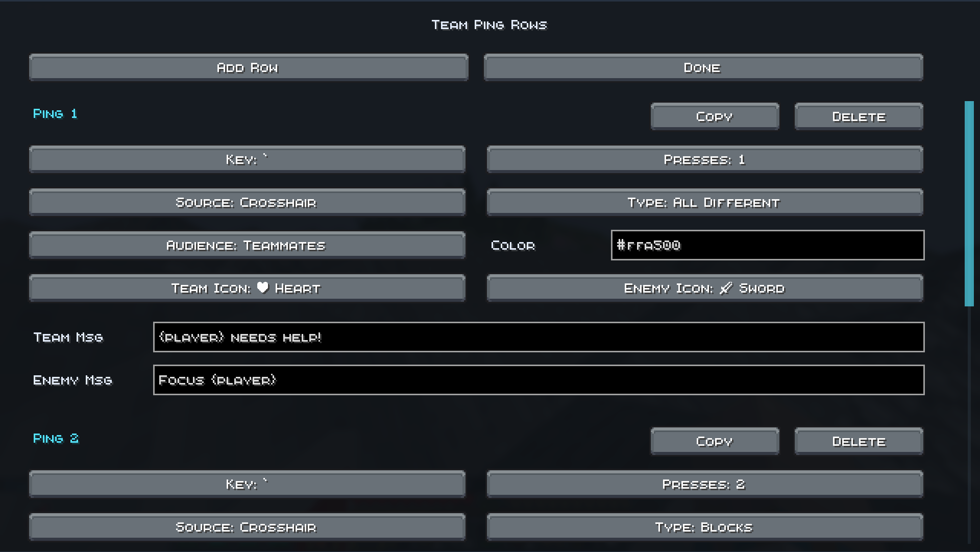Edit the Enemy Msg text field
The image size is (980, 552).
pyautogui.click(x=538, y=380)
